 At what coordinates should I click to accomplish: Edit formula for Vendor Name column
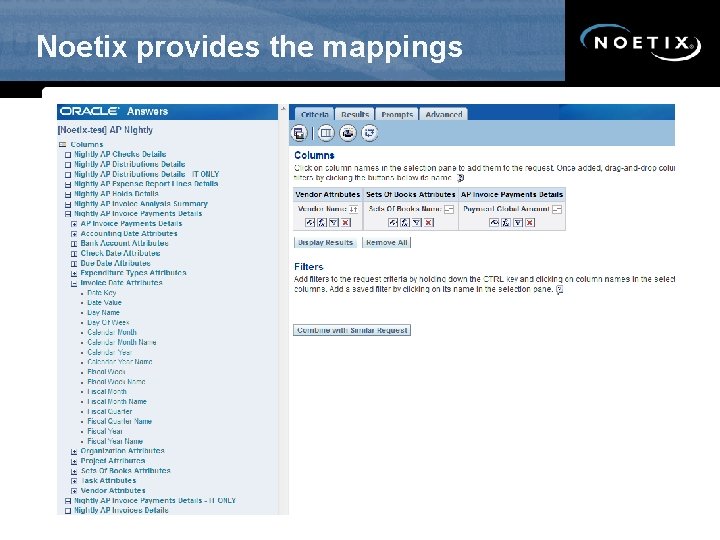point(322,223)
